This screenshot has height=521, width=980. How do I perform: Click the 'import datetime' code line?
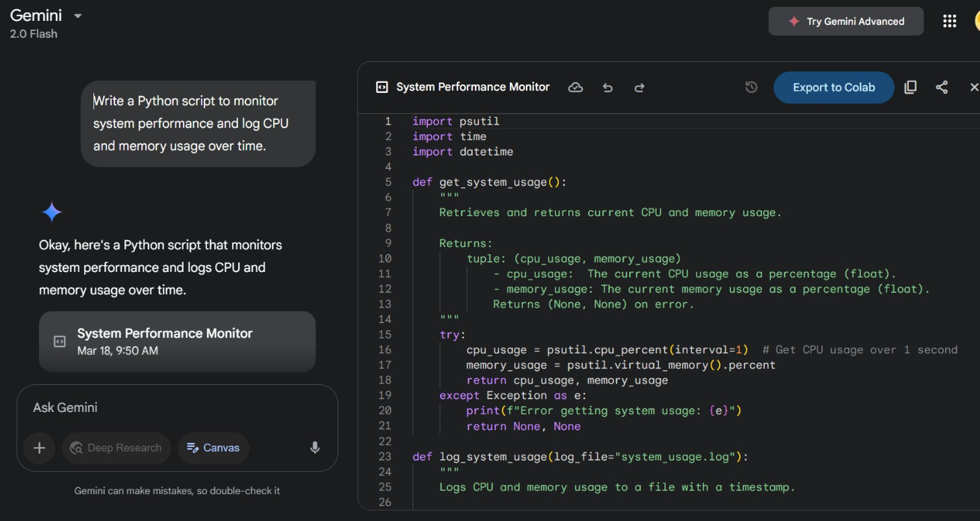(463, 152)
